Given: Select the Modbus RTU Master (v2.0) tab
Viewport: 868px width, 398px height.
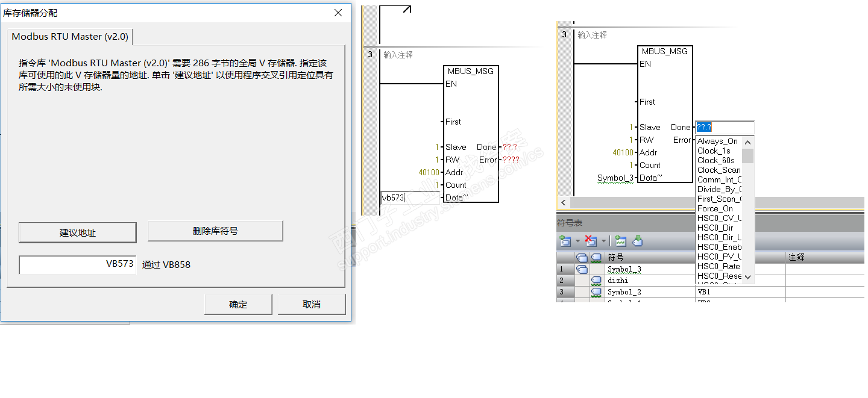Looking at the screenshot, I should [70, 36].
